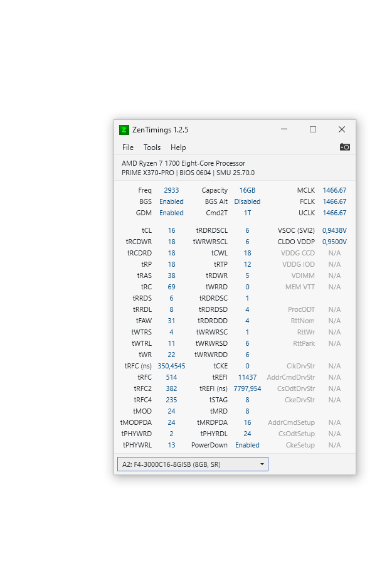Viewport: 392px width, 578px height.
Task: Click the tSTAG label
Action: coord(218,400)
